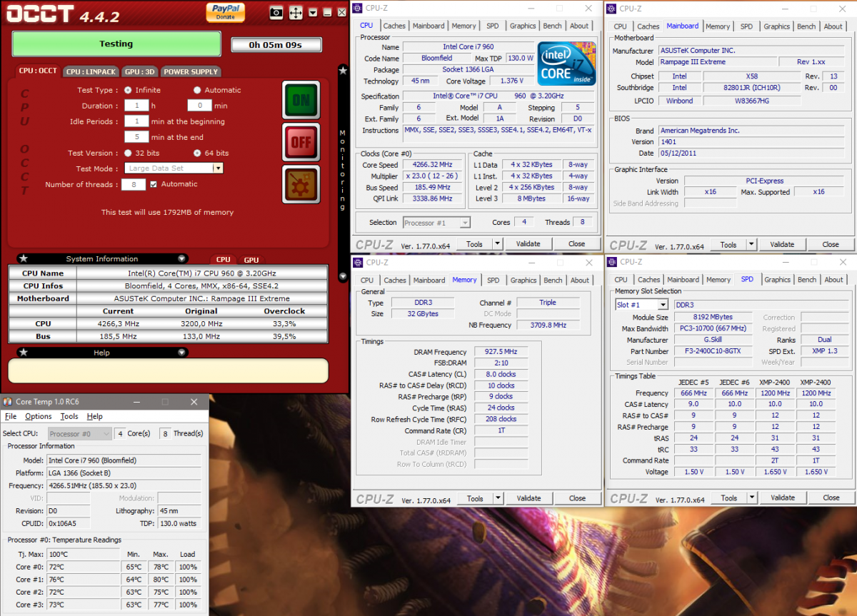Open the OCCT title bar down-arrow menu
Image resolution: width=857 pixels, height=616 pixels.
coord(312,12)
